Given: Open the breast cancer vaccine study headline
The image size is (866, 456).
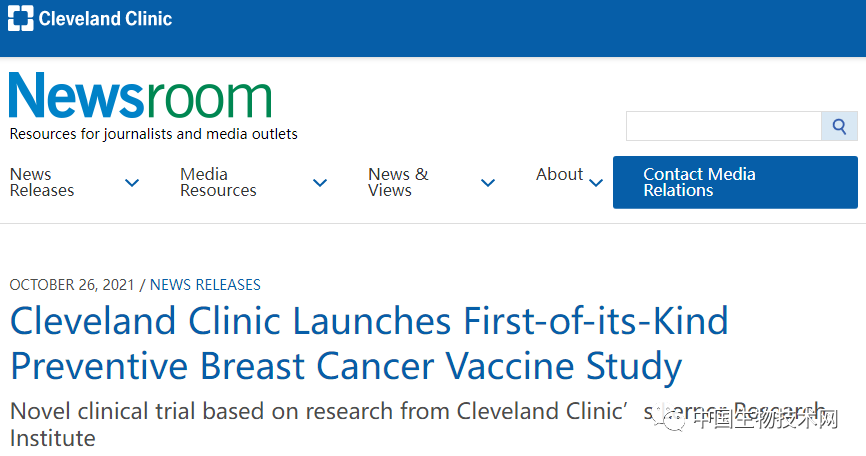Looking at the screenshot, I should click(x=369, y=343).
